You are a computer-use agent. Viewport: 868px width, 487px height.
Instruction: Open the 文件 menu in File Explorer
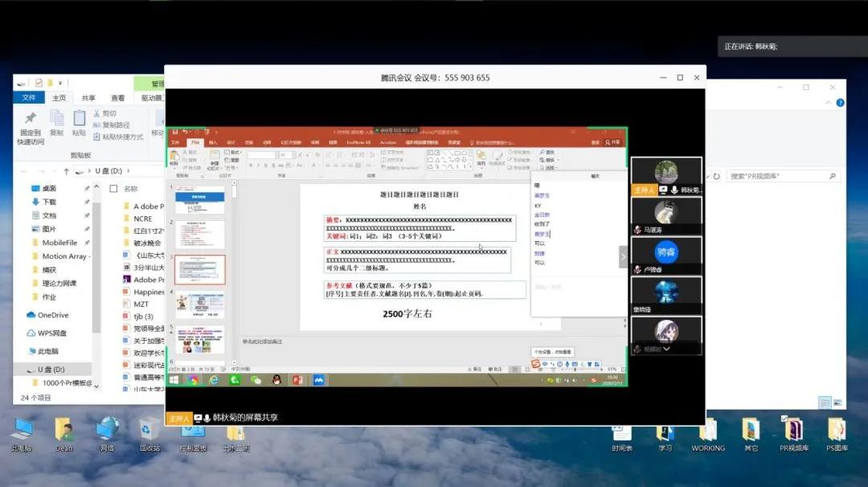pyautogui.click(x=29, y=98)
